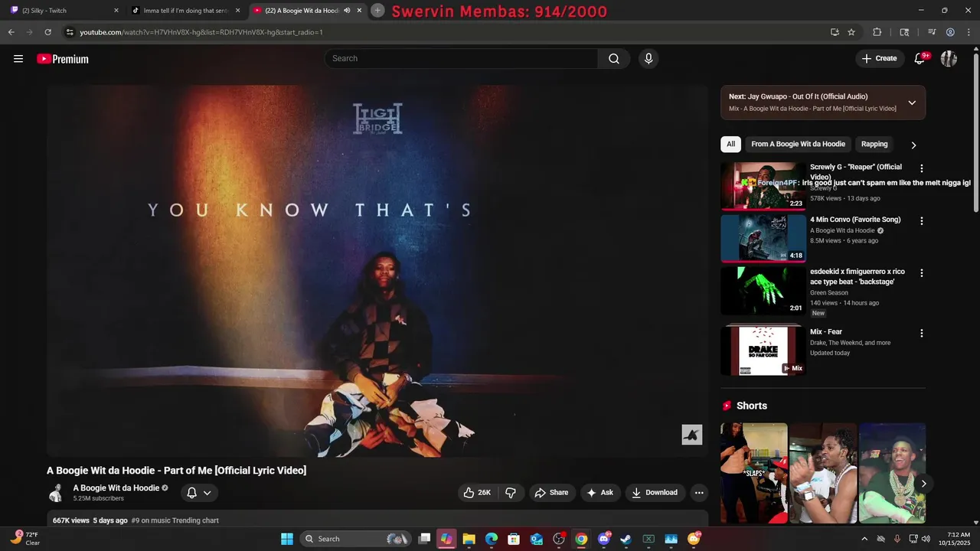Click the Windows taskbar Search box
The height and width of the screenshot is (551, 980).
pos(356,539)
